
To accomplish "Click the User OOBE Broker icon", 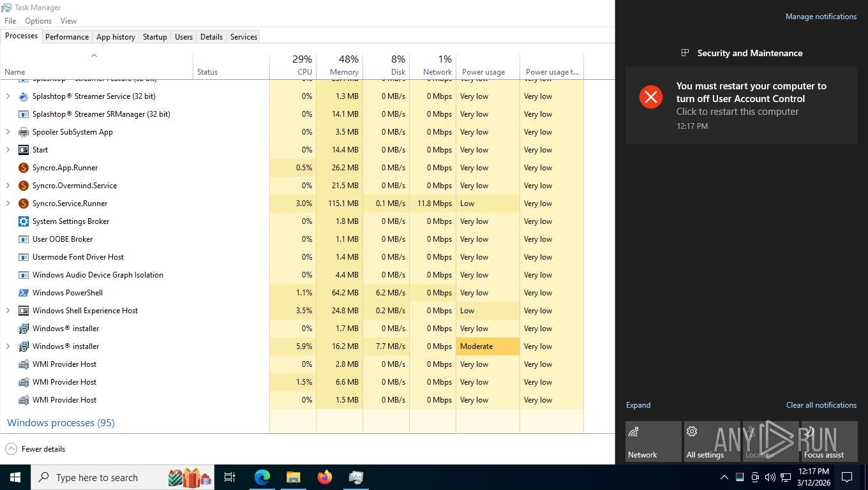I will (24, 239).
